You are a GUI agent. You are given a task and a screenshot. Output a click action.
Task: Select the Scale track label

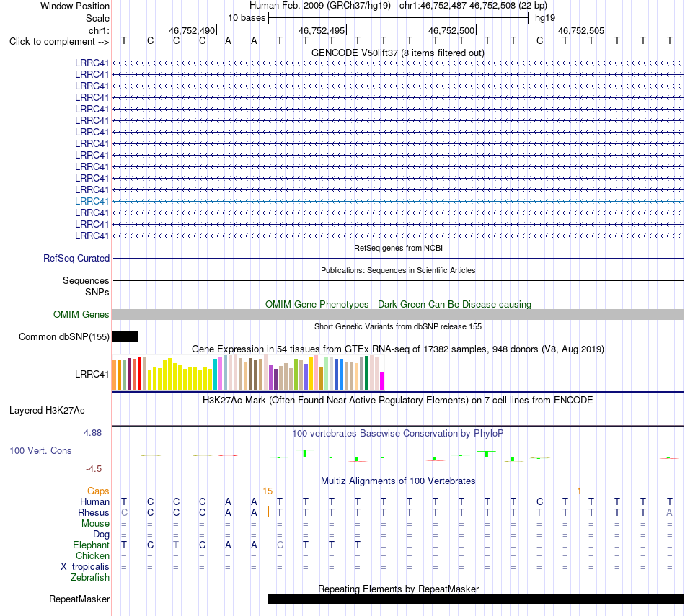click(x=97, y=18)
